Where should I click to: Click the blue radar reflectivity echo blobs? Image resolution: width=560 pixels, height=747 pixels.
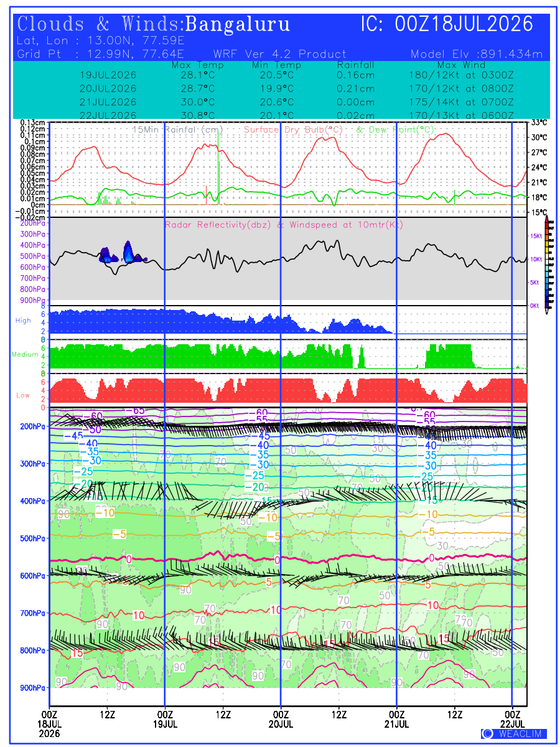(x=121, y=253)
